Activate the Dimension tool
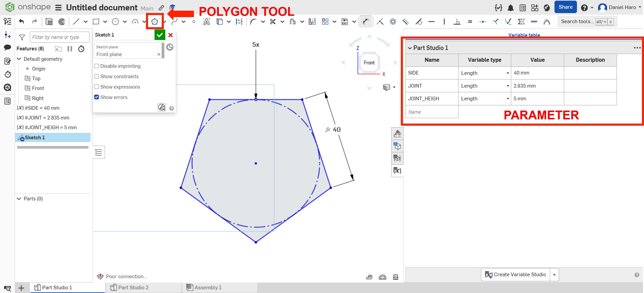This screenshot has height=293, width=644. click(x=365, y=22)
